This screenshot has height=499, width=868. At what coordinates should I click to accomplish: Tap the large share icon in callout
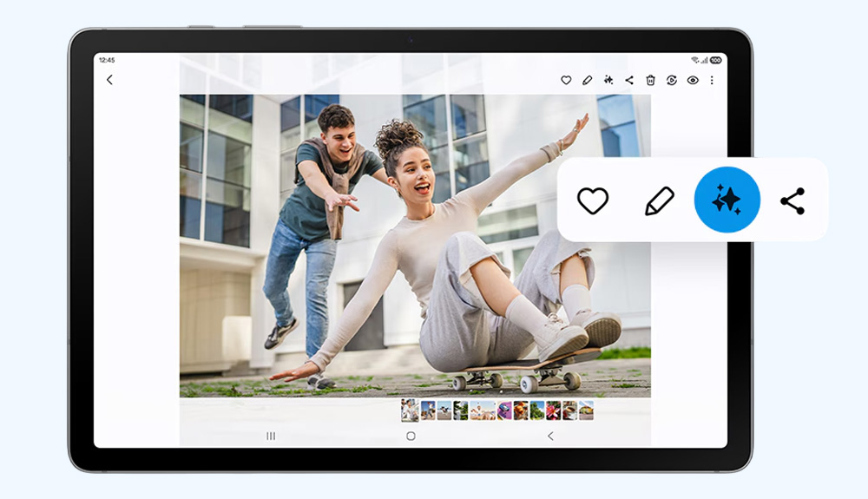(792, 200)
